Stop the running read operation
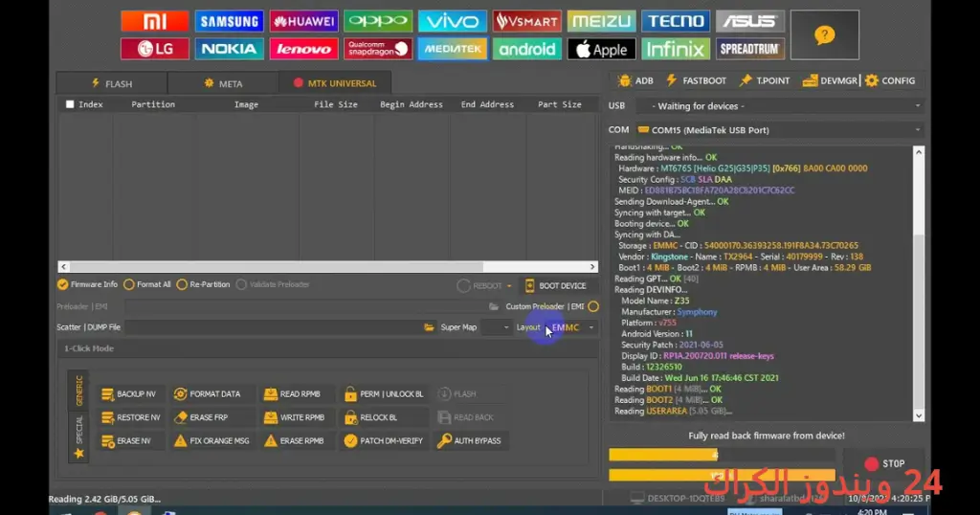Image resolution: width=980 pixels, height=515 pixels. [884, 463]
